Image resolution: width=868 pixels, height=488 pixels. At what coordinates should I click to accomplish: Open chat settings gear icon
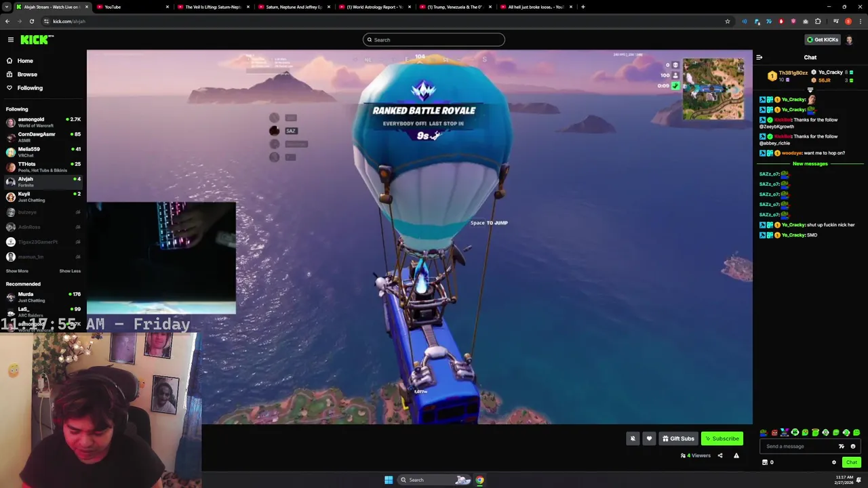pyautogui.click(x=834, y=462)
